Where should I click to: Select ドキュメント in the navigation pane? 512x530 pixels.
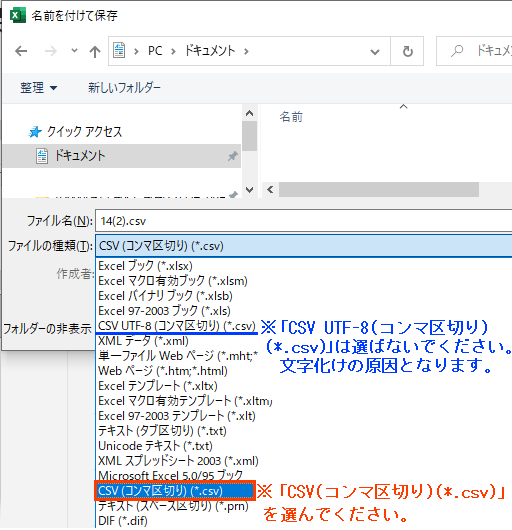[x=122, y=156]
